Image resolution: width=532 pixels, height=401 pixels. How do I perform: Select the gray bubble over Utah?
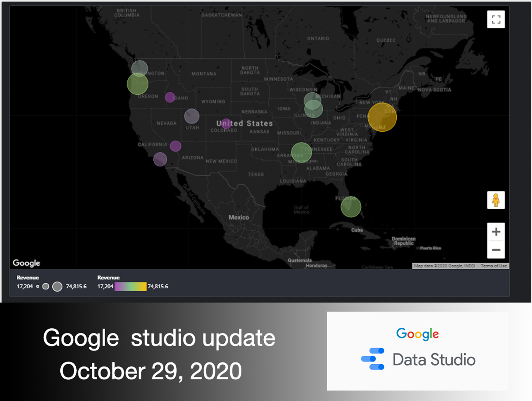[192, 116]
